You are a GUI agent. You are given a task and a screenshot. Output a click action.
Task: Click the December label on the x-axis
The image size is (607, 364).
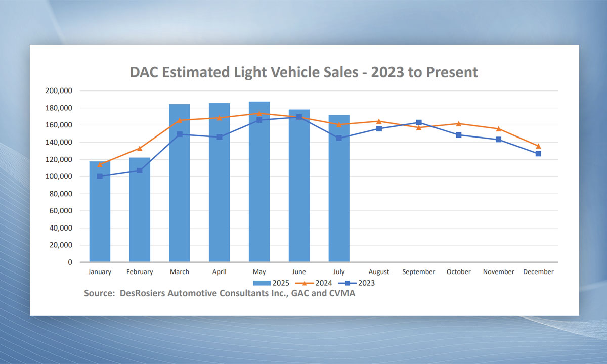point(538,272)
